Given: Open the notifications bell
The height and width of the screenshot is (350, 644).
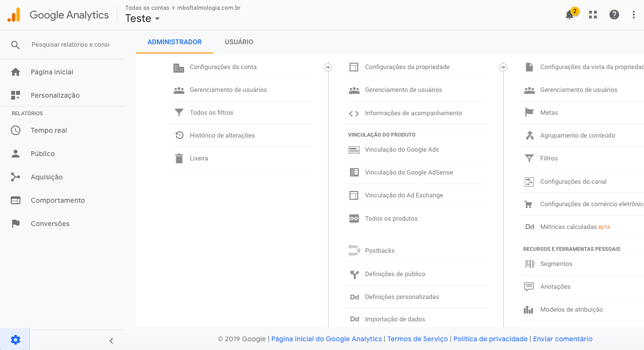Looking at the screenshot, I should click(x=570, y=15).
